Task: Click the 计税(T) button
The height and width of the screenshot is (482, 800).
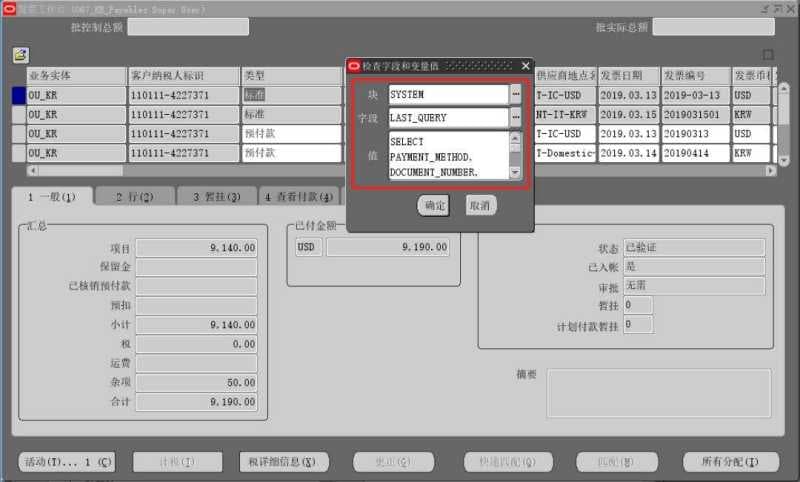Action: 178,462
